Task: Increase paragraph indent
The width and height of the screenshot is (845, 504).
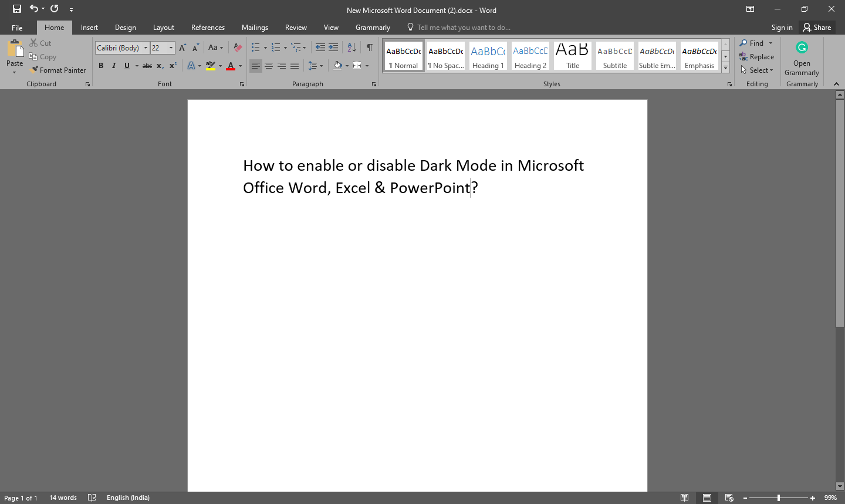Action: (x=333, y=48)
